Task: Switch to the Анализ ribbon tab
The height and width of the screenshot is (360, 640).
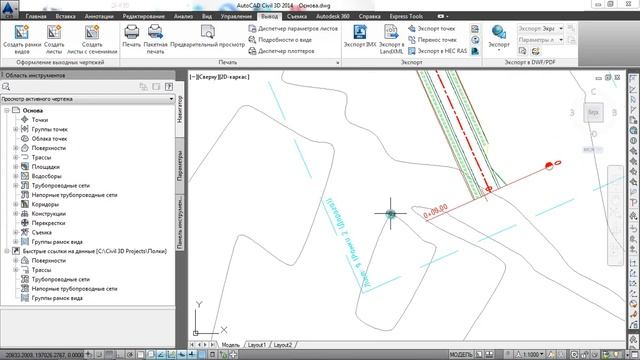Action: point(183,16)
